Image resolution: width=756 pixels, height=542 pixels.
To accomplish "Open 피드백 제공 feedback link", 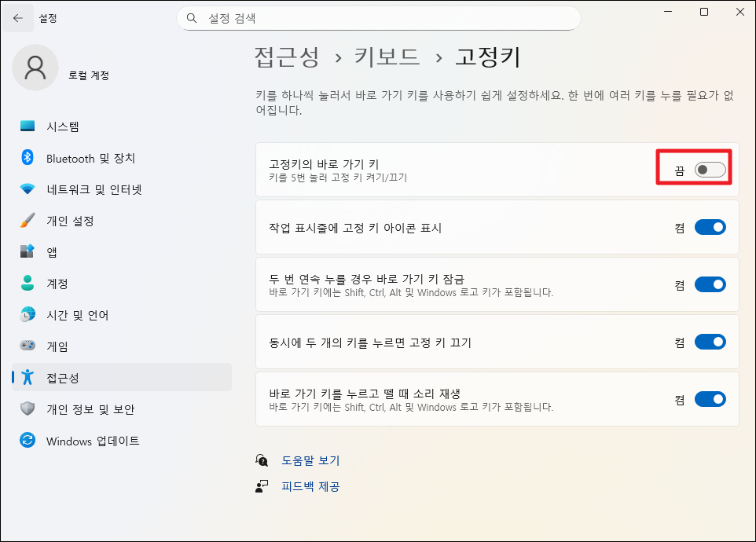I will pyautogui.click(x=310, y=485).
